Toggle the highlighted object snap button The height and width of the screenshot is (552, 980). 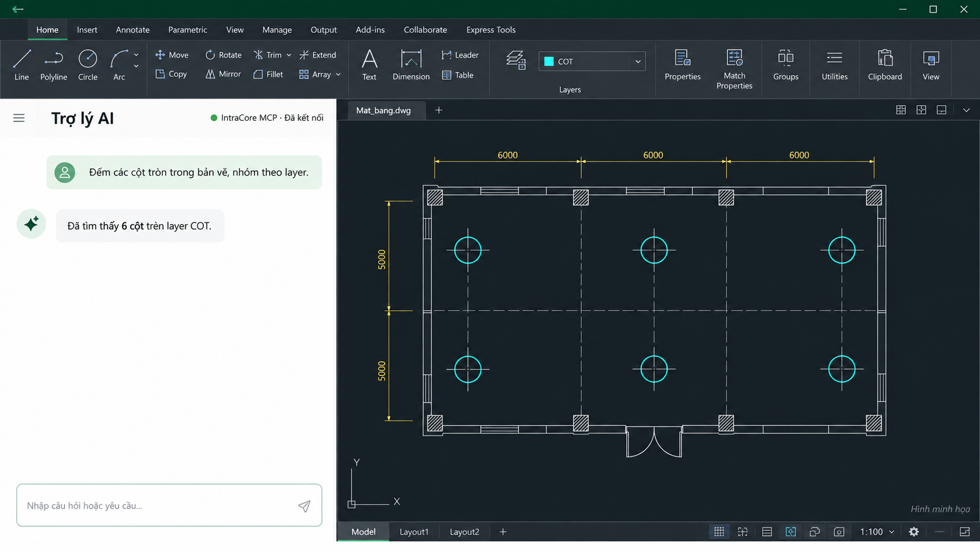coord(791,531)
